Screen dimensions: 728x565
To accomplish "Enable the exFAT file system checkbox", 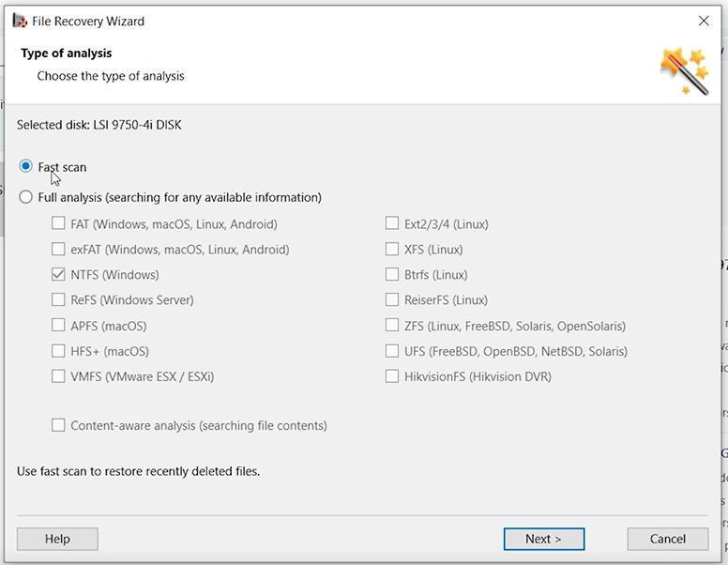I will tap(58, 249).
